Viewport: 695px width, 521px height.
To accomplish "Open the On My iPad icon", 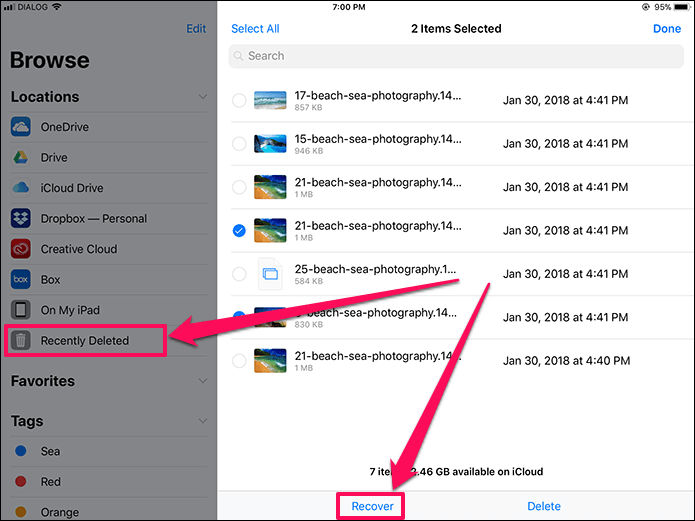I will (21, 310).
